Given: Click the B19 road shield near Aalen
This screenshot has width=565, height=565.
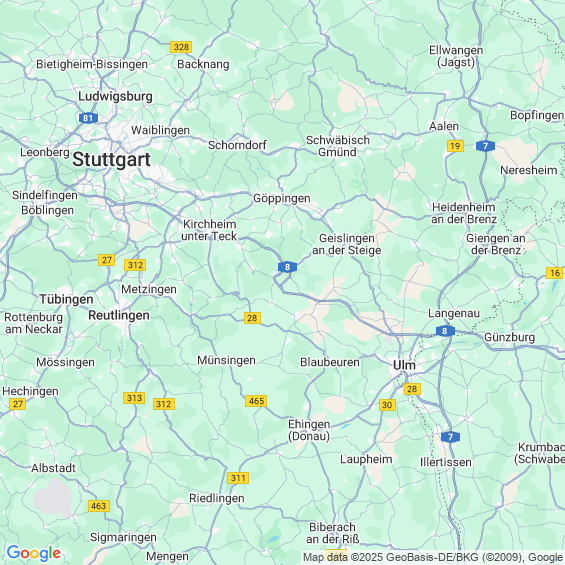Looking at the screenshot, I should coord(455,146).
